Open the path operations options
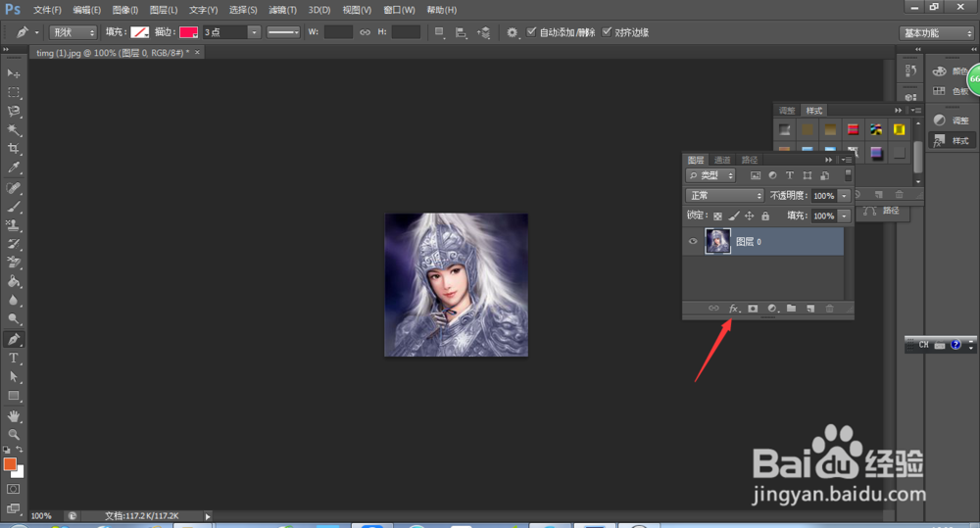Viewport: 980px width, 528px height. point(439,32)
